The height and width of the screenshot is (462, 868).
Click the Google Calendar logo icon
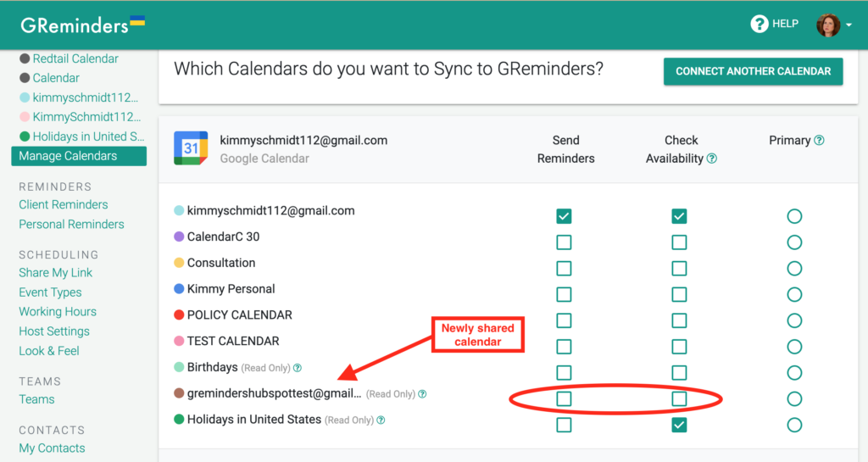tap(191, 148)
